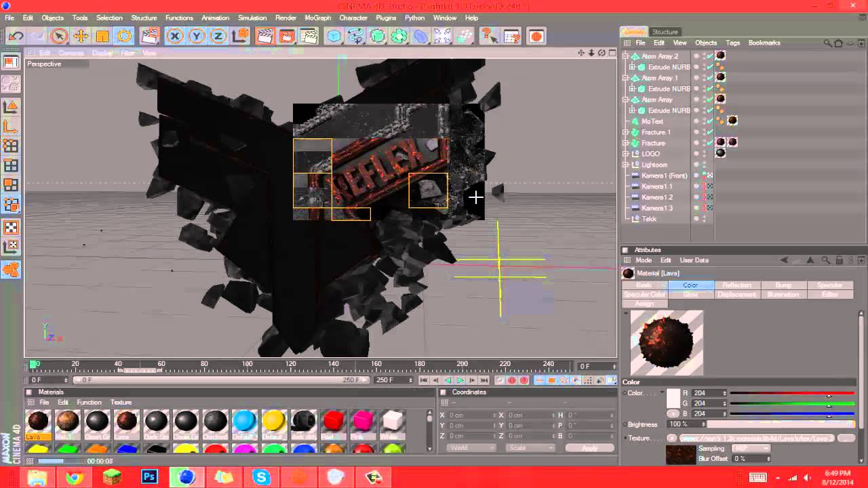Open the Bump material channel

point(783,285)
